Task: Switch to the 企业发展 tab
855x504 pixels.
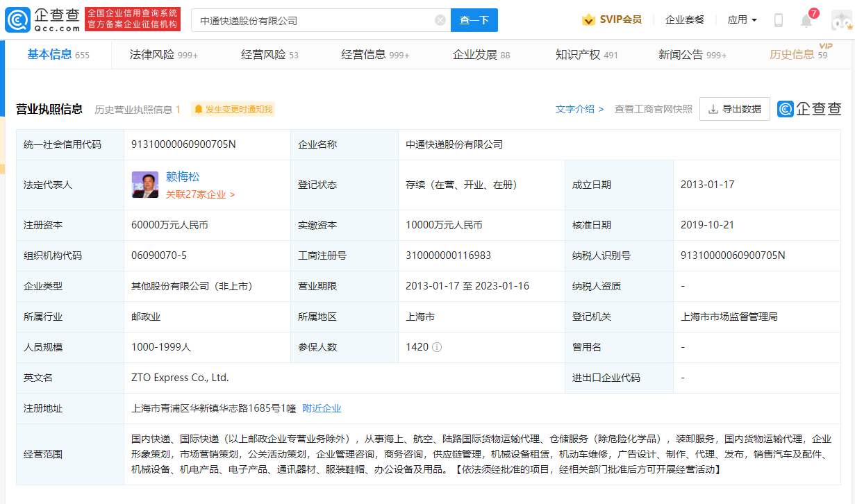Action: [x=481, y=54]
